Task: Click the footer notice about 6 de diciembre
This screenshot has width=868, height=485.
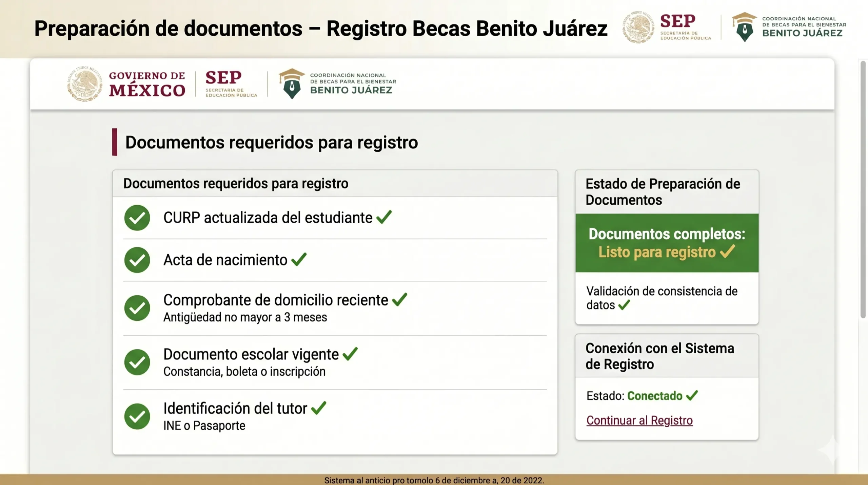Action: pos(434,480)
